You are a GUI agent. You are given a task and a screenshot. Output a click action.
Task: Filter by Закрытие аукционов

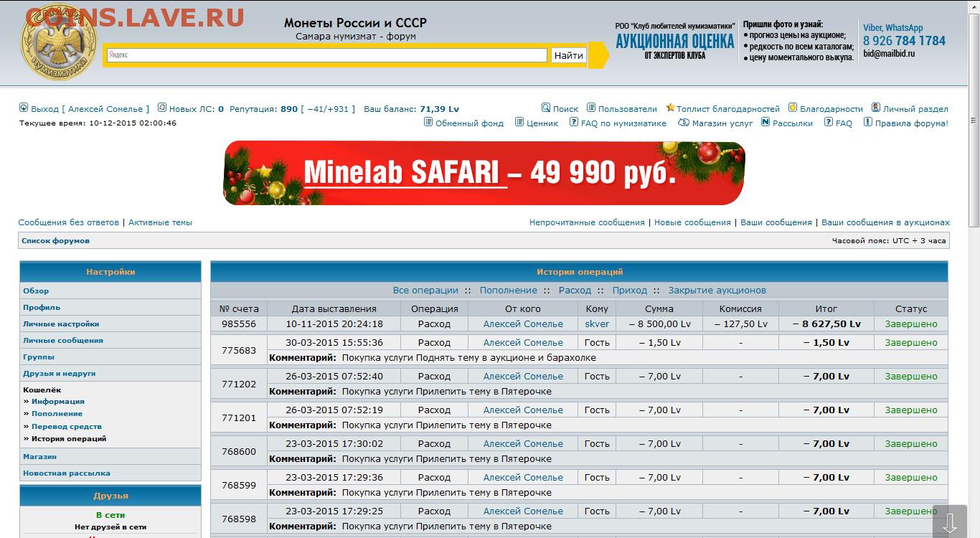pos(717,291)
